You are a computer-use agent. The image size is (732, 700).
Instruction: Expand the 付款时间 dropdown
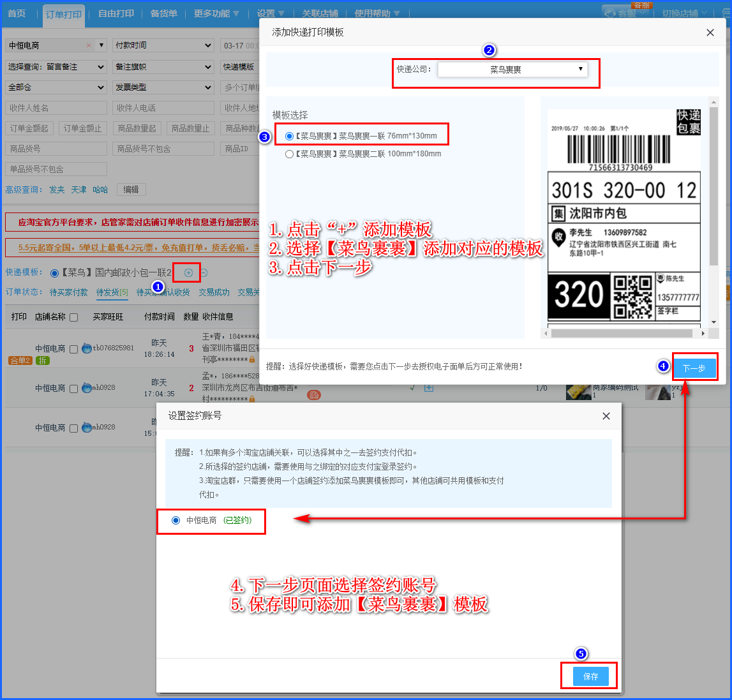[163, 46]
